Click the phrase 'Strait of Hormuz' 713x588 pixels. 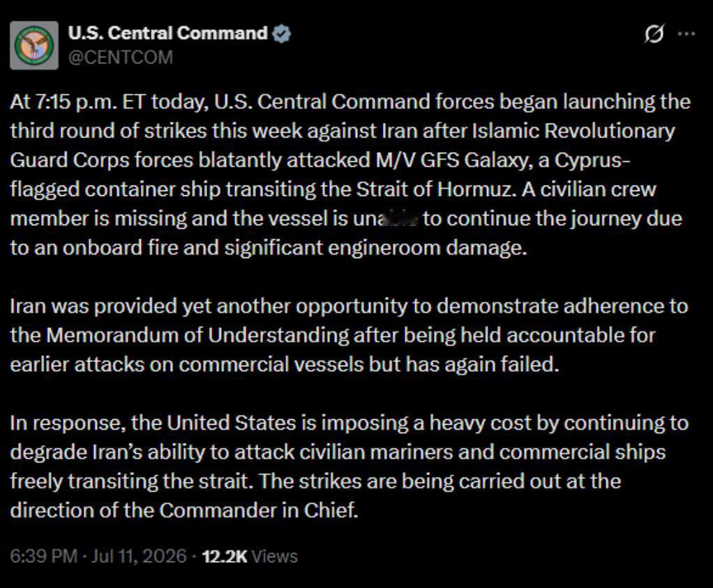pyautogui.click(x=435, y=189)
